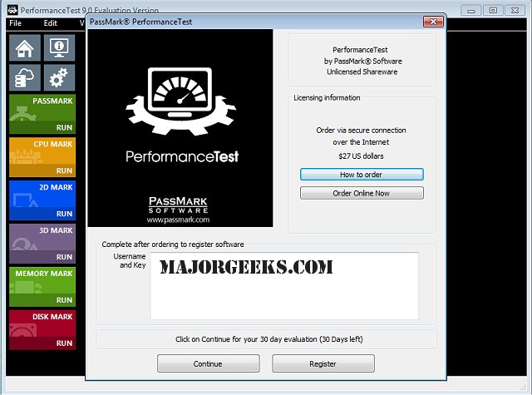Focus the Username and Key field
Viewport: 532px width, 395px height.
(x=284, y=286)
